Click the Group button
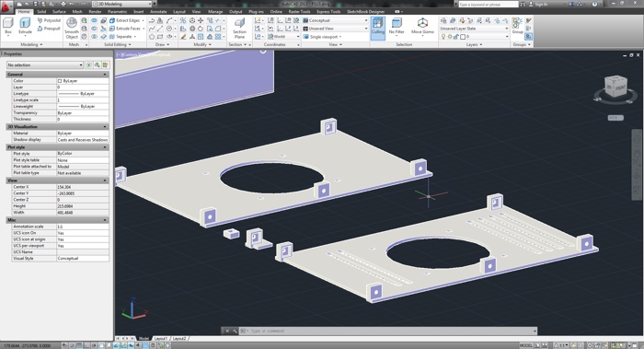The width and height of the screenshot is (644, 349). click(x=517, y=26)
